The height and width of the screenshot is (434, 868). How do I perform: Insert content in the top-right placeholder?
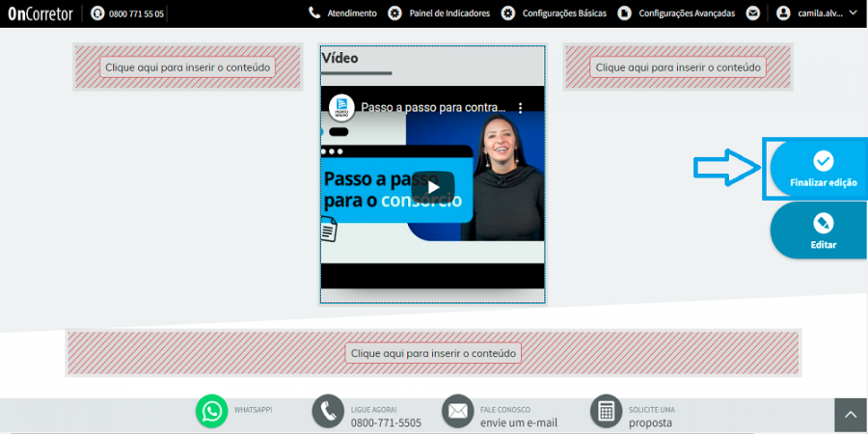coord(678,68)
